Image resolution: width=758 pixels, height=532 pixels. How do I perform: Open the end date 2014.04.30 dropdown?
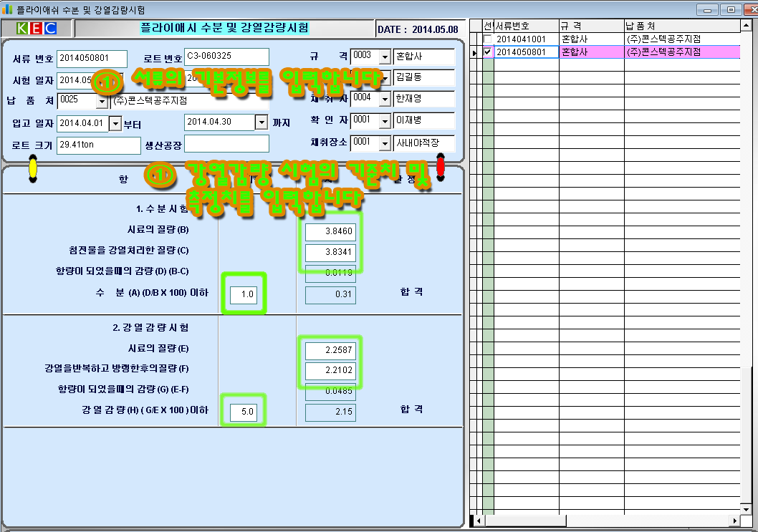click(x=262, y=122)
